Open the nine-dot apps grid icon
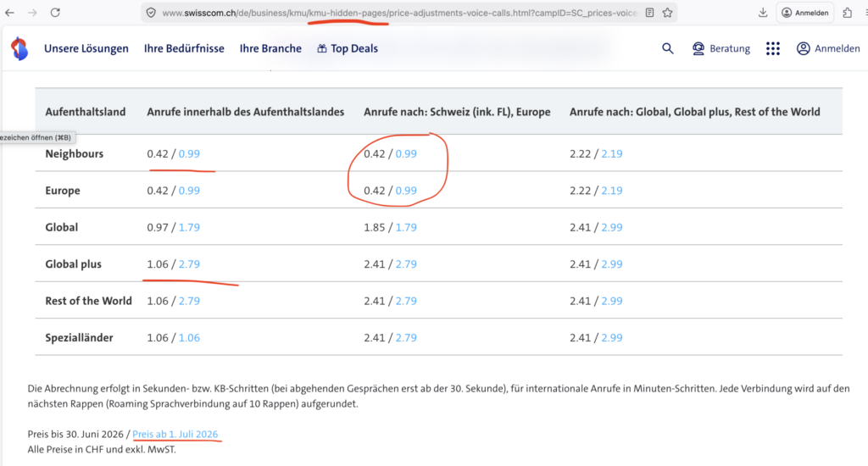 click(x=773, y=48)
